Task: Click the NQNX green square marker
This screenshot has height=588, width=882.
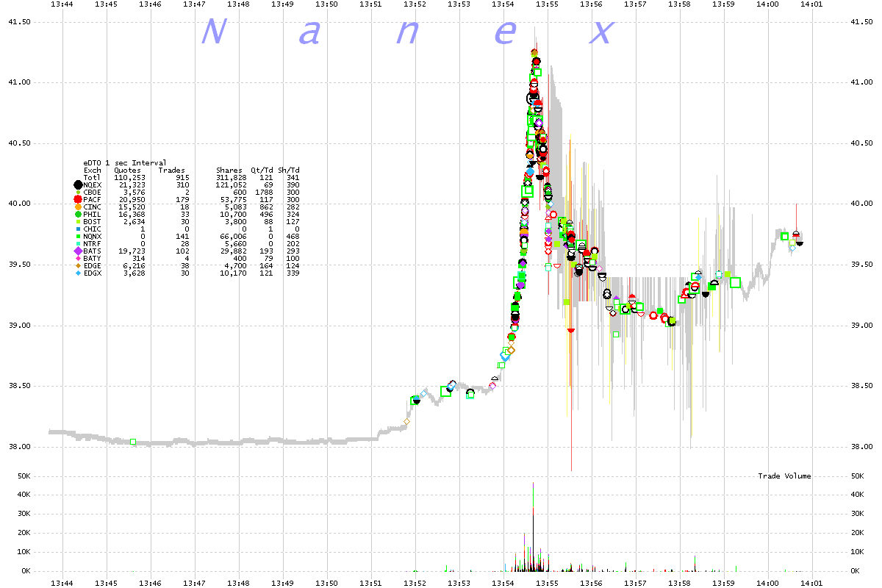Action: click(77, 237)
